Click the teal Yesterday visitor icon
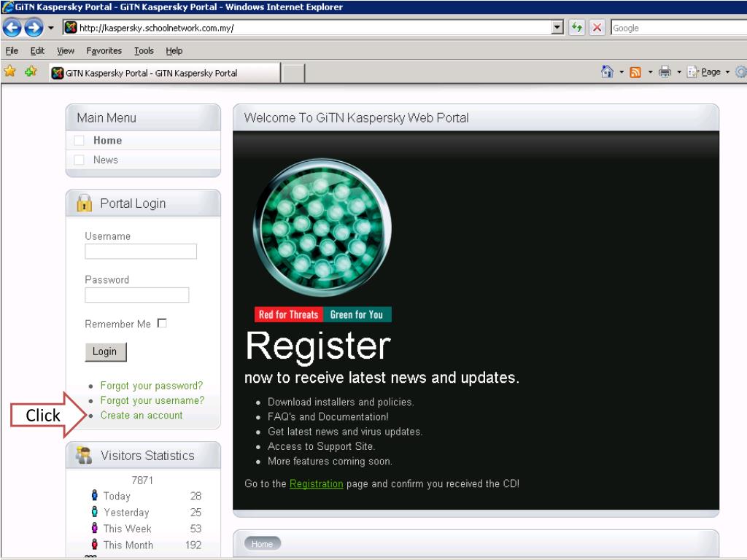Screen dimensions: 747x560 [94, 511]
